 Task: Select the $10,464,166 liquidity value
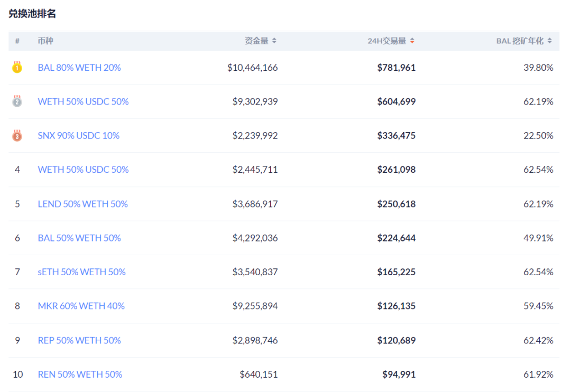click(x=252, y=68)
